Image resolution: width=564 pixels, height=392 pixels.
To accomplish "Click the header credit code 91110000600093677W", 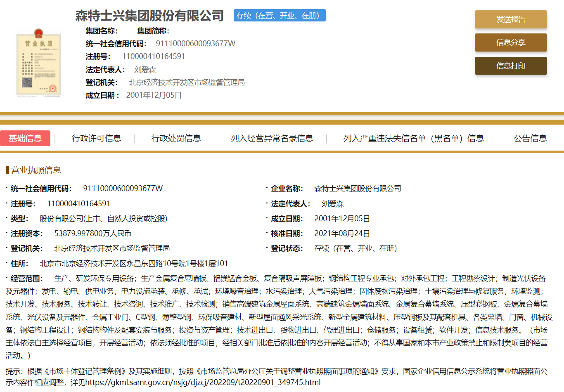I will click(x=195, y=44).
